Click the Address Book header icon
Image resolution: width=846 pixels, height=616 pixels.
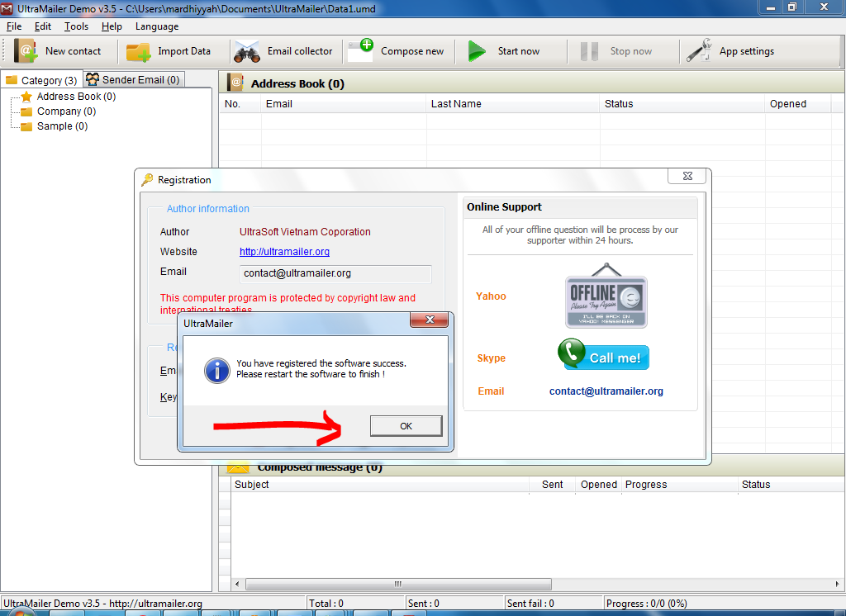235,83
